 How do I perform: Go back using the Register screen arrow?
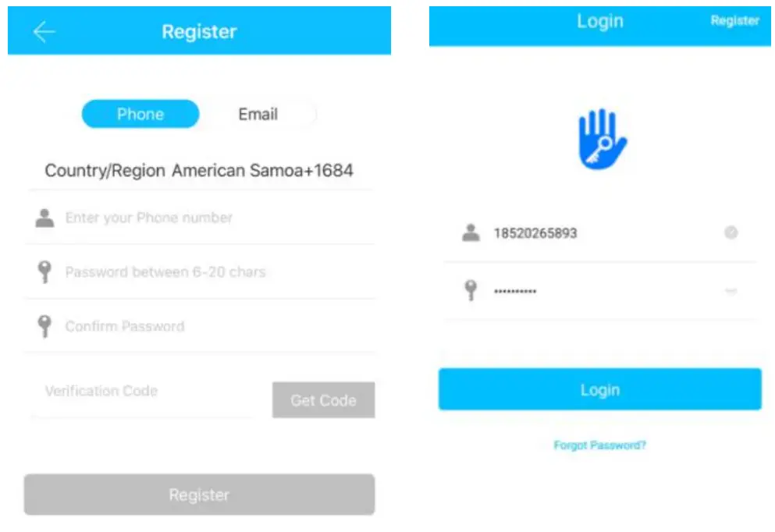[44, 32]
